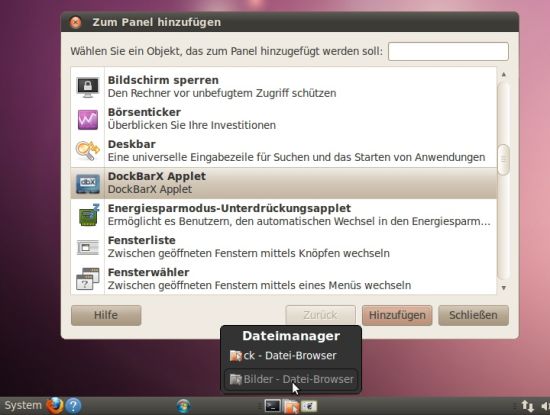The image size is (550, 415).
Task: Select the Deskbar magnifier icon
Action: tap(88, 151)
